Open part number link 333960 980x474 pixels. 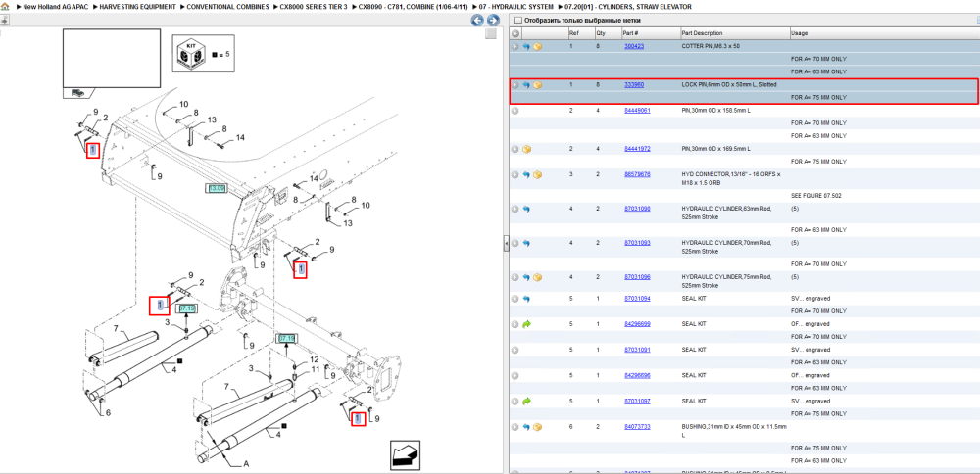[634, 85]
